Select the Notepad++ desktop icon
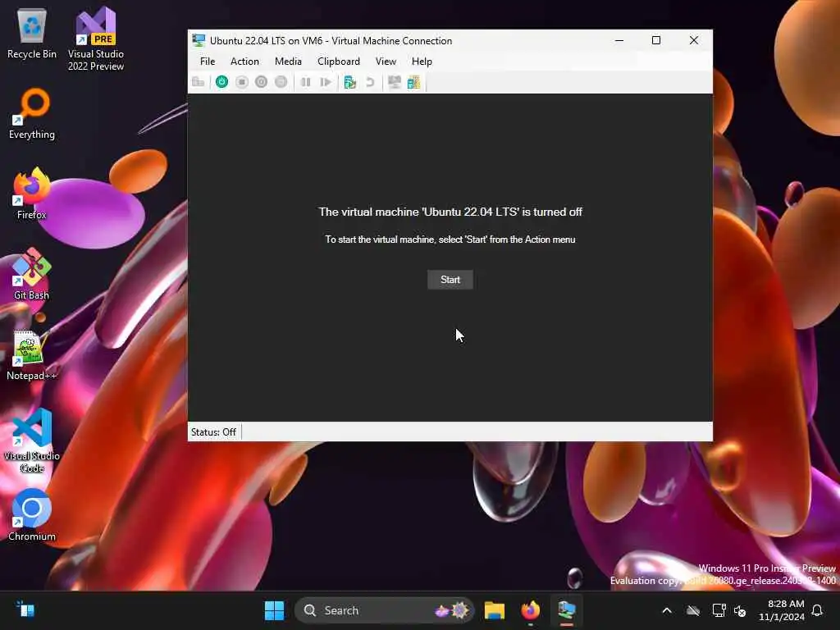The height and width of the screenshot is (630, 840). 32,355
